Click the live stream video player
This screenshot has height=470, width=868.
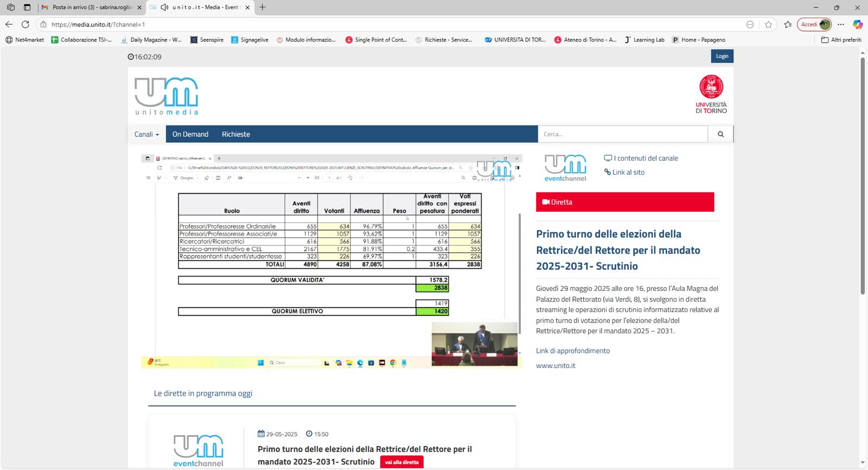pyautogui.click(x=331, y=261)
